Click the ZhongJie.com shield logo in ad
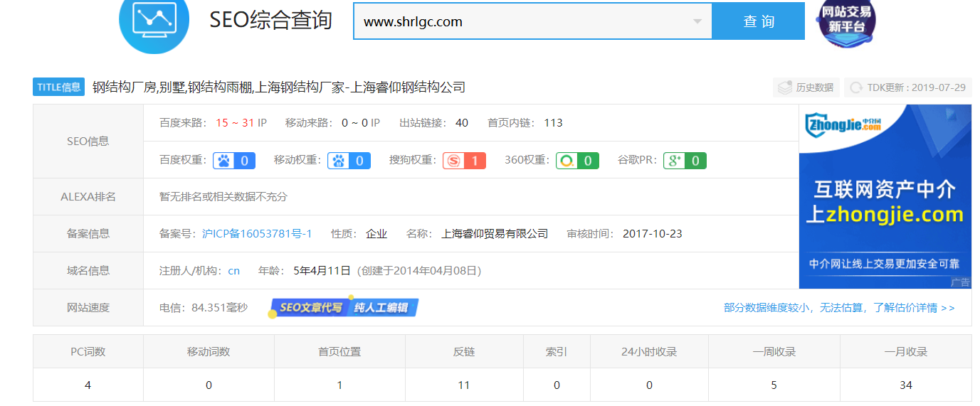980x406 pixels. pos(843,126)
